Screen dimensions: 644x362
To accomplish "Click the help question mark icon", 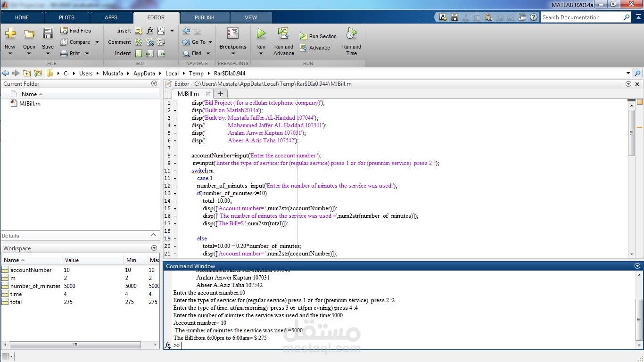I will point(533,17).
